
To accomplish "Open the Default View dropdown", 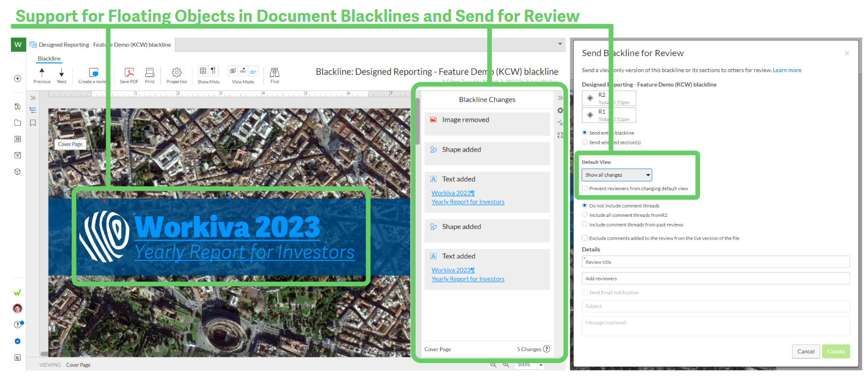I will [617, 175].
